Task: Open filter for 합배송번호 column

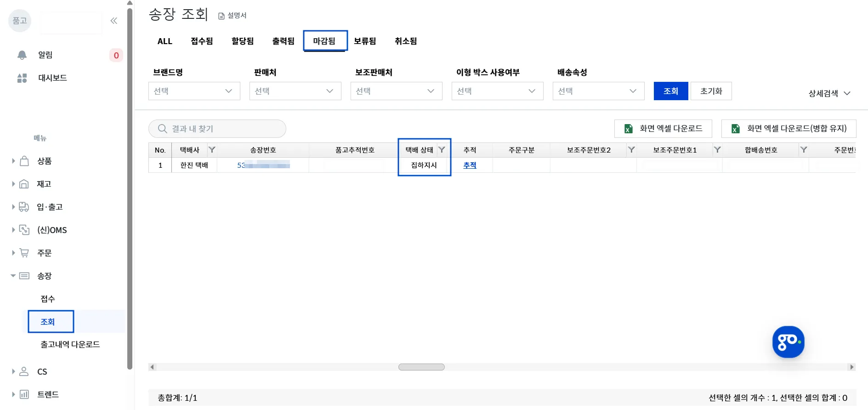Action: (x=804, y=150)
